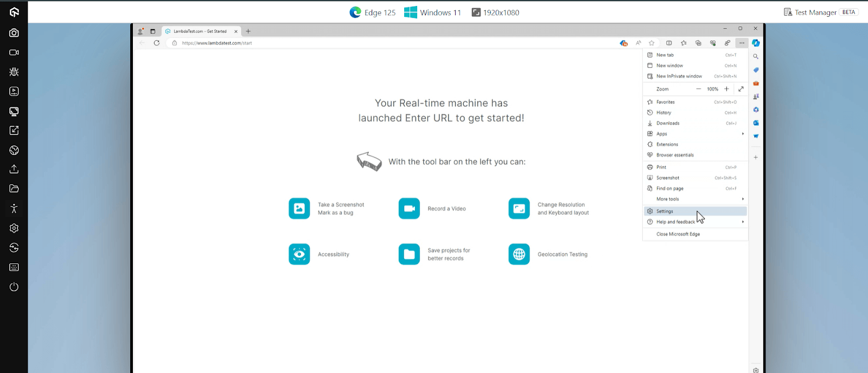
Task: Open Test Manager BETA link
Action: coord(821,12)
